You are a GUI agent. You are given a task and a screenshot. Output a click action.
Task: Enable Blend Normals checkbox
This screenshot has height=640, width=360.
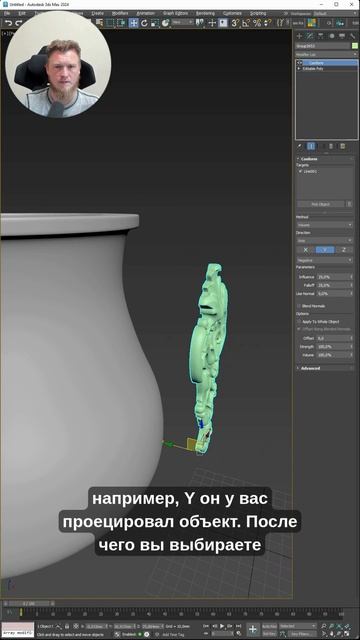(x=299, y=305)
